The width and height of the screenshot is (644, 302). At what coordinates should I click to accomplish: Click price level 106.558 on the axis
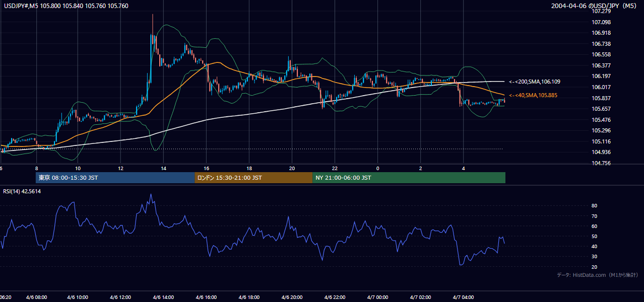click(x=601, y=54)
